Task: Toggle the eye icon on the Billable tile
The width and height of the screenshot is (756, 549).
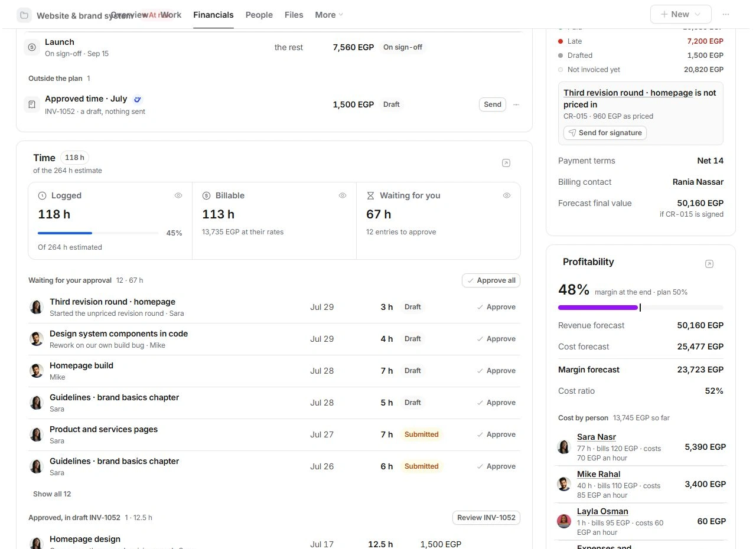Action: click(x=343, y=195)
